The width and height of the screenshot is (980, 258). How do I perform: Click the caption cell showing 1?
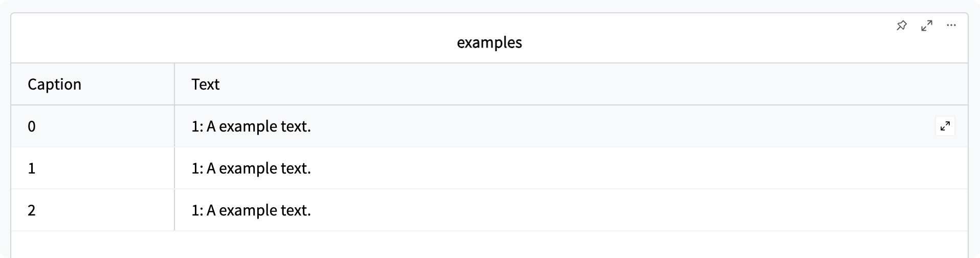[32, 168]
